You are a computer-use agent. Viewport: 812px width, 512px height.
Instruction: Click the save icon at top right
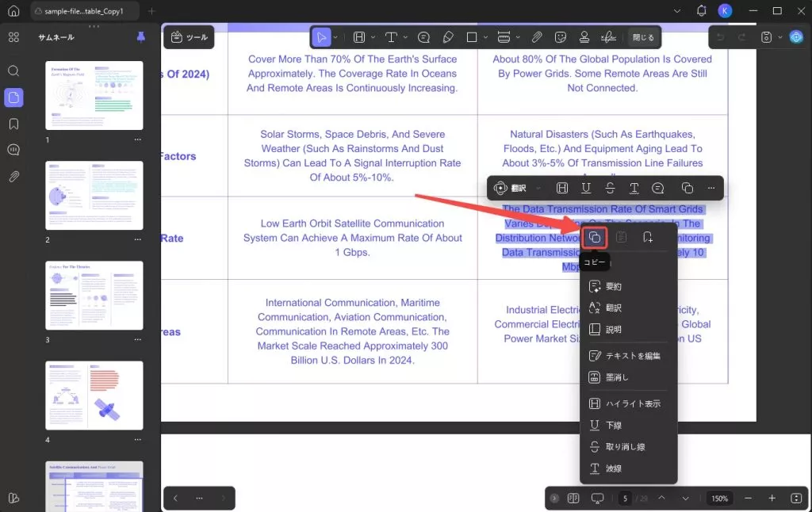pos(767,37)
